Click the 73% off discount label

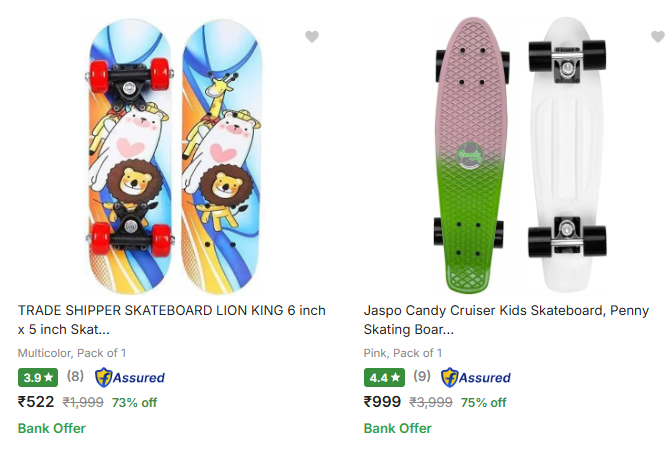click(x=134, y=403)
